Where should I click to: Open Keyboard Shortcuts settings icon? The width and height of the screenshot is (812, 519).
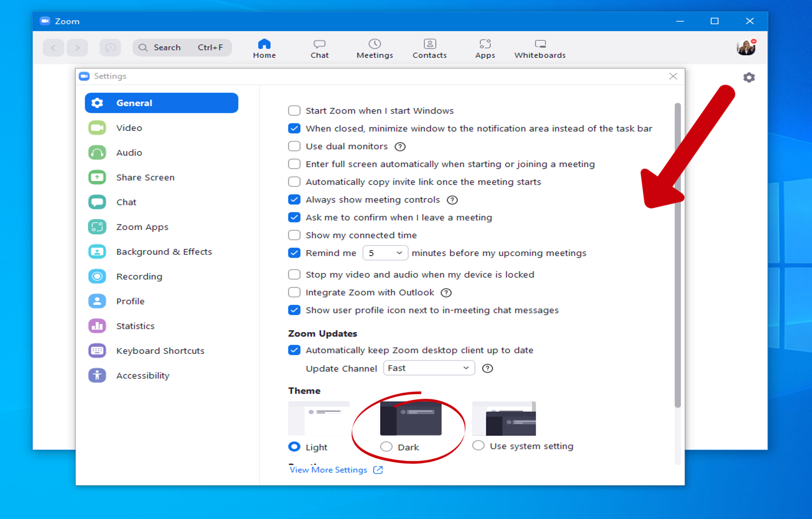pyautogui.click(x=97, y=351)
